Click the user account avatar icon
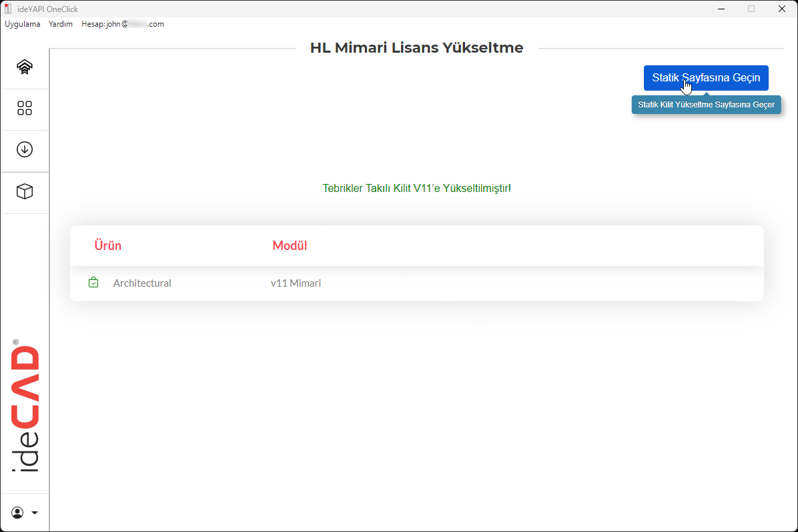This screenshot has width=798, height=532. tap(17, 513)
